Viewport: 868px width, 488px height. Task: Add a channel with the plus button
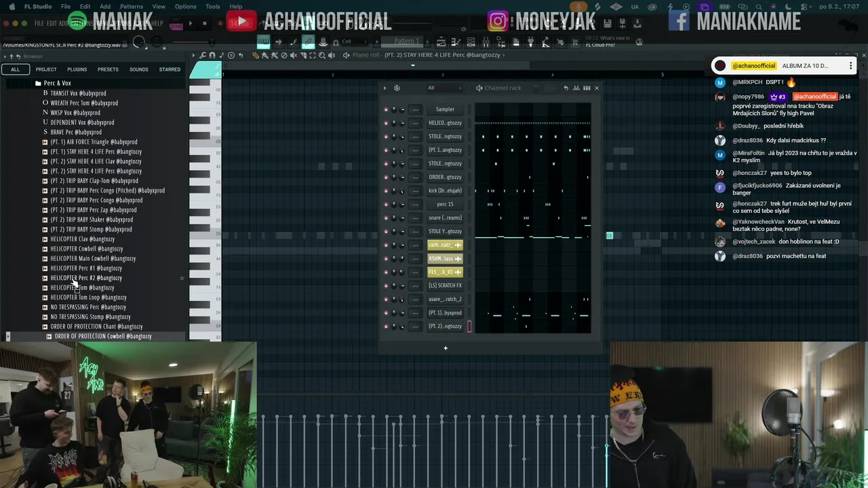446,348
